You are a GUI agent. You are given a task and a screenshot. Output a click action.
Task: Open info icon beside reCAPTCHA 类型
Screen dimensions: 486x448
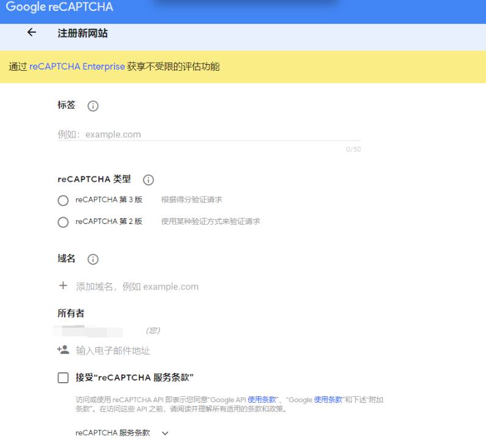[148, 180]
